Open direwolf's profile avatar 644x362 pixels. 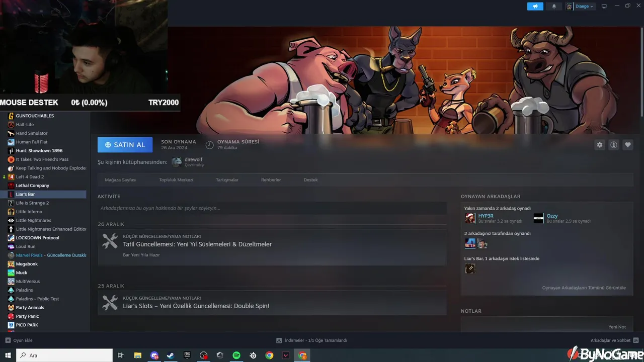(x=177, y=162)
